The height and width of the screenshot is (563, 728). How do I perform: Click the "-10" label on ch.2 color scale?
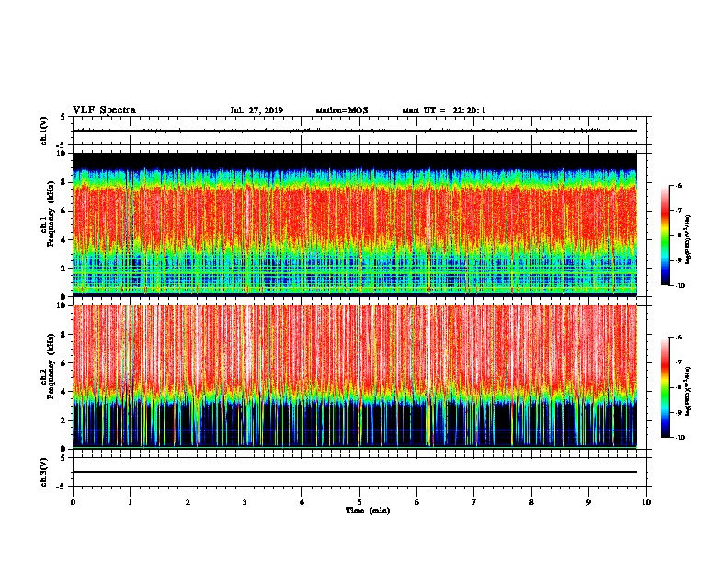679,438
